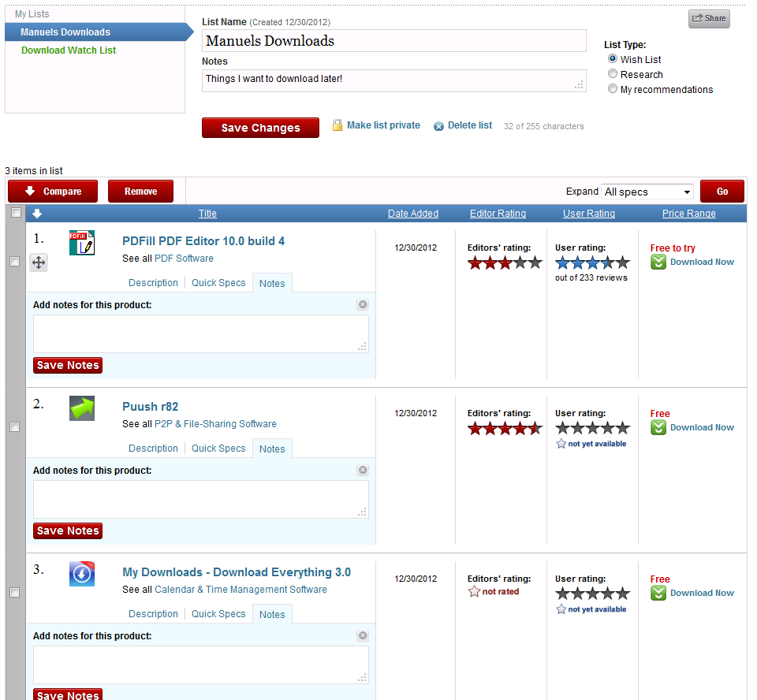Click the padlock icon beside Make list private

(x=337, y=125)
